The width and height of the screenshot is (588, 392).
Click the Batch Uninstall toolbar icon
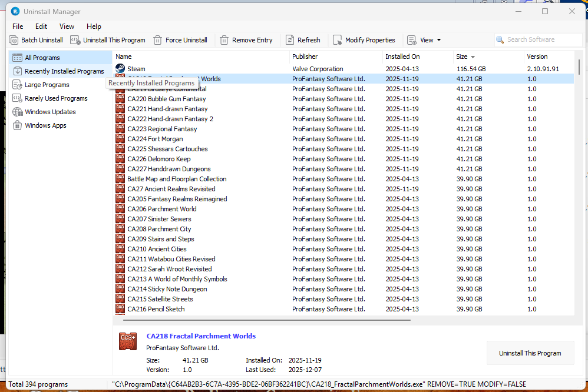14,40
